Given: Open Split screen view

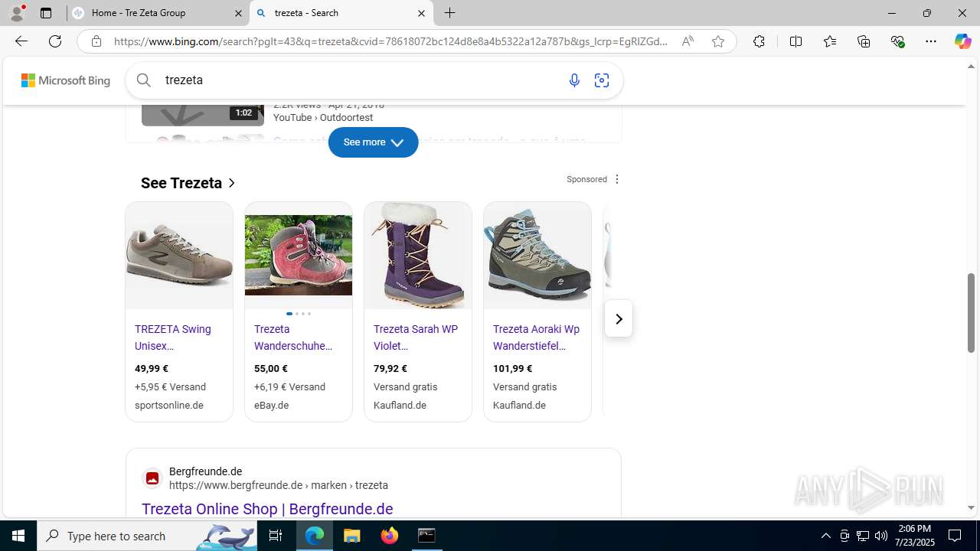Looking at the screenshot, I should click(795, 41).
